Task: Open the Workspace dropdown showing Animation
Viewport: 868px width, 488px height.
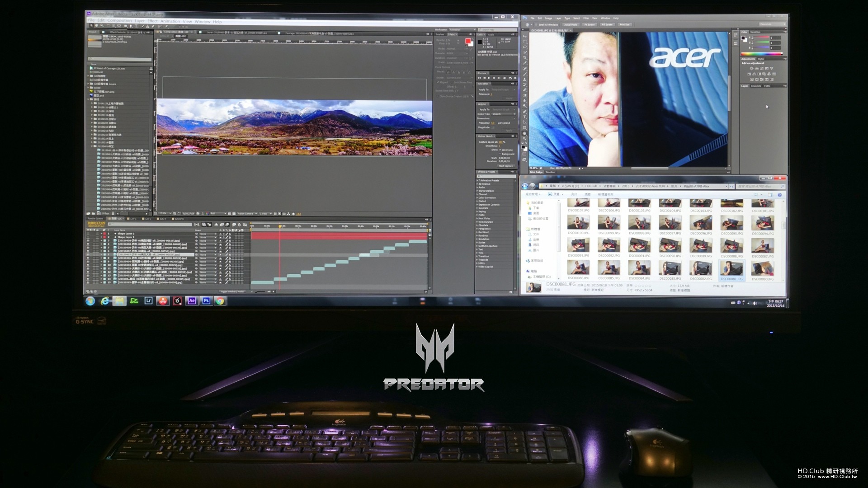Action: [462, 30]
